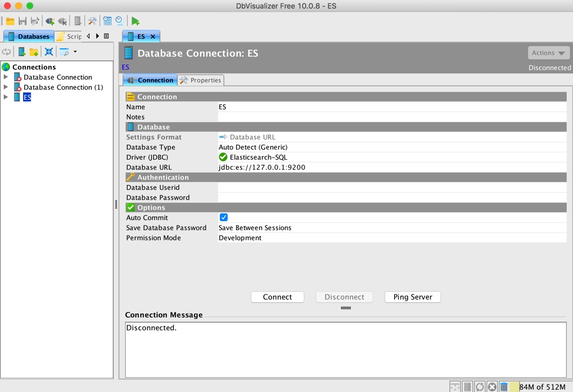Click the trash garbage-collect icon in status bar
Screen dimensions: 573x392
pyautogui.click(x=504, y=386)
